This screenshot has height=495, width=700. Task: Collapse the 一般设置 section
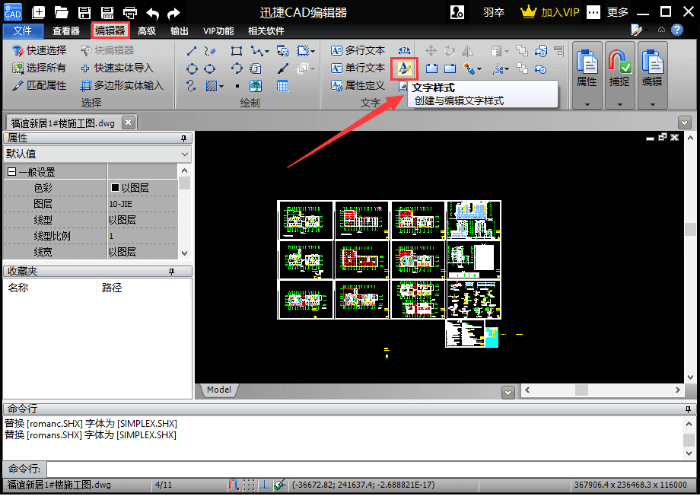click(12, 172)
